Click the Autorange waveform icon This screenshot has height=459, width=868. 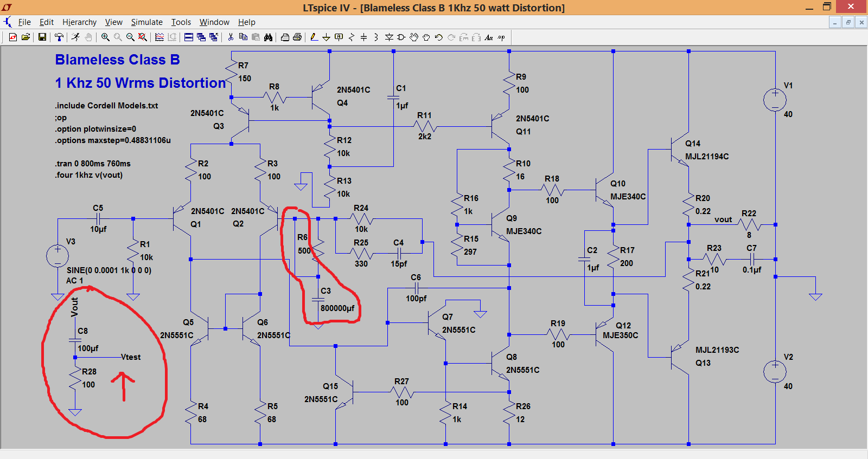[159, 37]
